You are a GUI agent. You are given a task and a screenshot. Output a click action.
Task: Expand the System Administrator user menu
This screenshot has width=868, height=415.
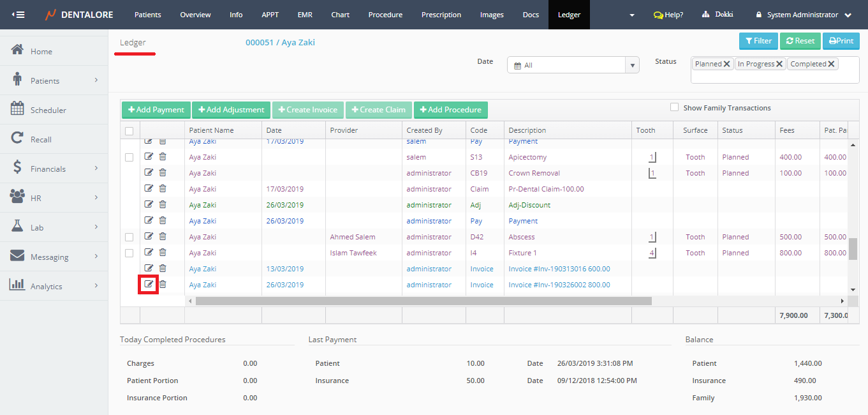[803, 15]
